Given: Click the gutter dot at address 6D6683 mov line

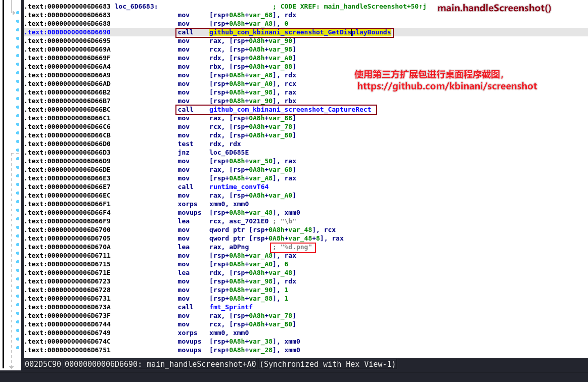Looking at the screenshot, I should coord(18,15).
